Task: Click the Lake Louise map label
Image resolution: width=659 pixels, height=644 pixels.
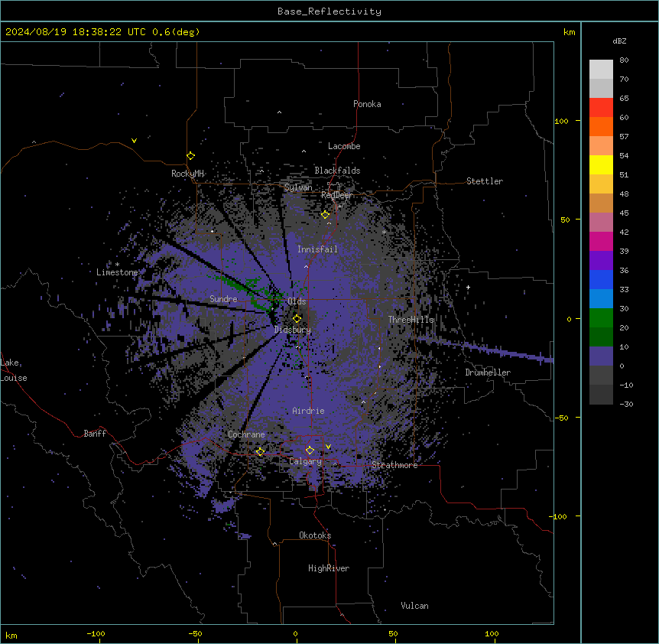Action: [x=14, y=370]
